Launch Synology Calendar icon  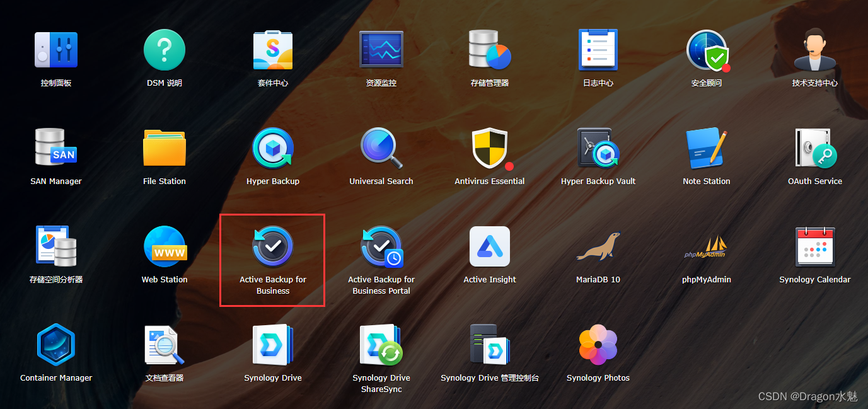[x=815, y=246]
